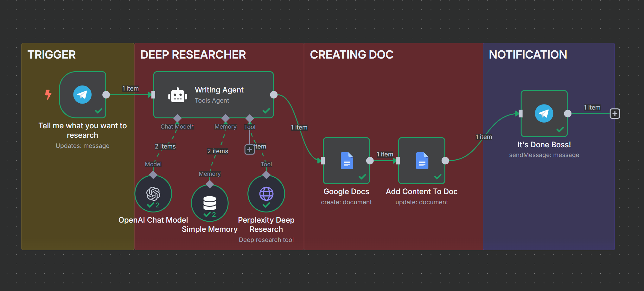Open the Perplexity Deep Research globe node

click(266, 194)
